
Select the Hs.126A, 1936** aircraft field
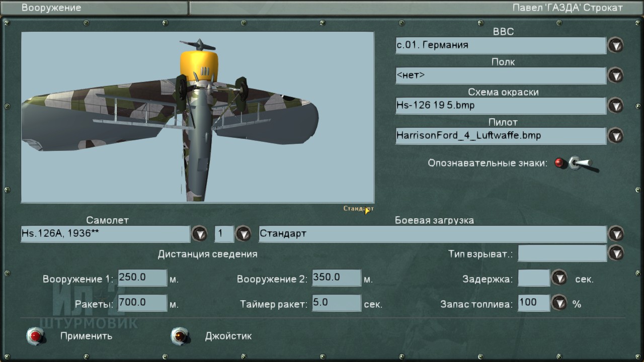(x=106, y=234)
